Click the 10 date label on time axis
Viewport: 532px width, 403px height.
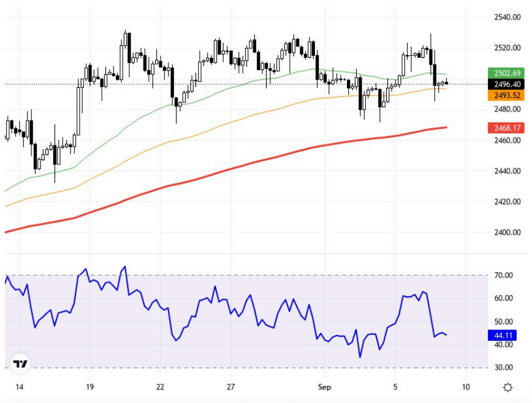(x=466, y=387)
